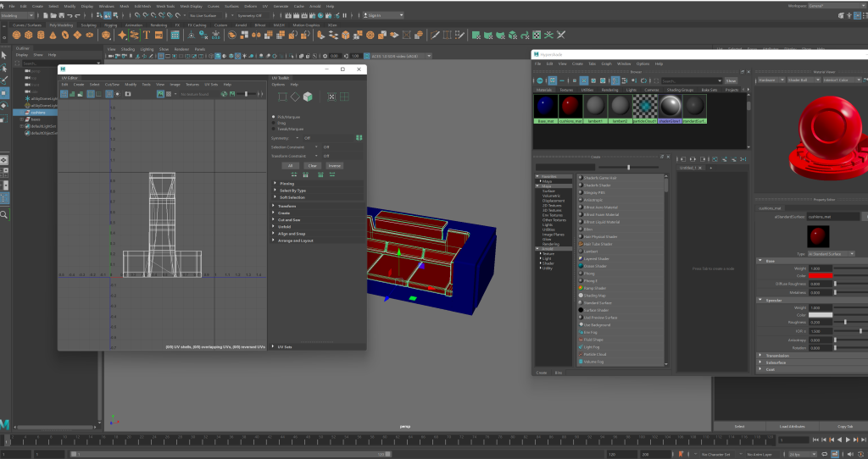Screen dimensions: 868x459
Task: Click the red Base Color swatch
Action: pos(821,275)
